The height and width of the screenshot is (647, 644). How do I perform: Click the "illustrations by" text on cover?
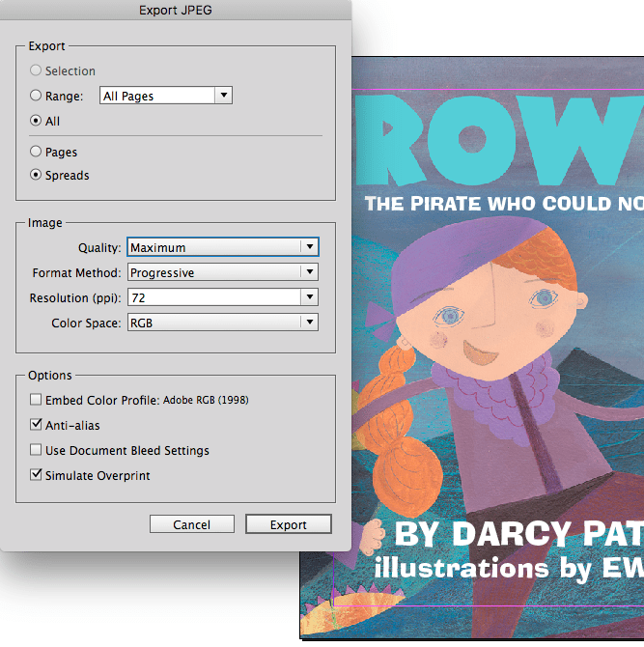tap(485, 569)
